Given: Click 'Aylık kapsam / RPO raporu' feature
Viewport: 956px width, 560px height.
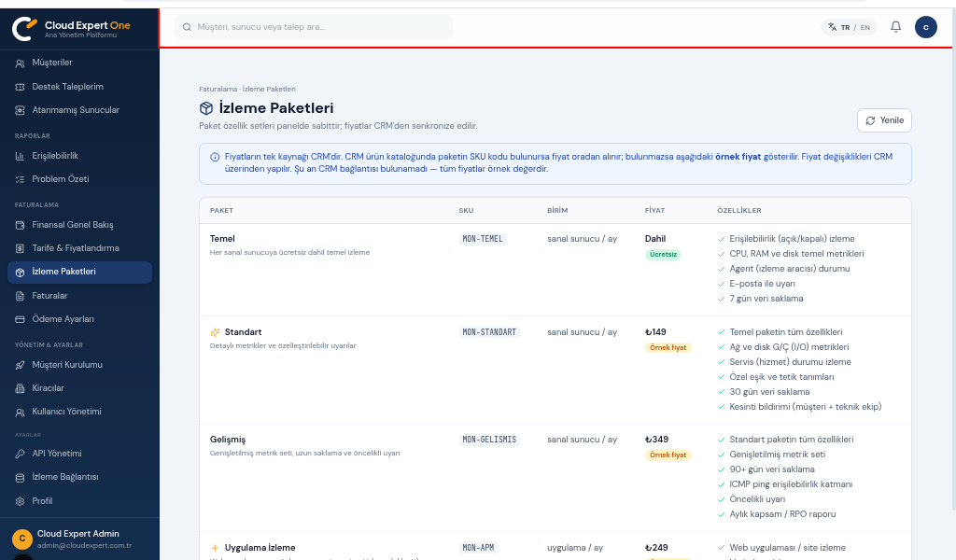Looking at the screenshot, I should (x=782, y=514).
